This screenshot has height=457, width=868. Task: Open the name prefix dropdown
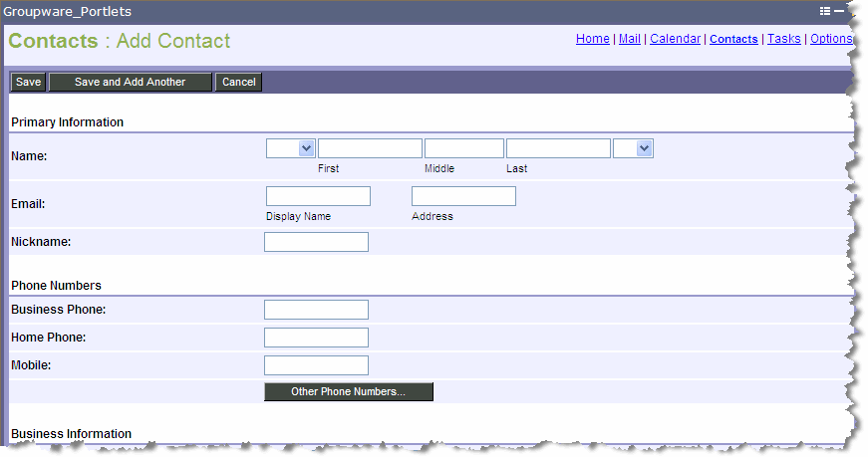coord(291,148)
